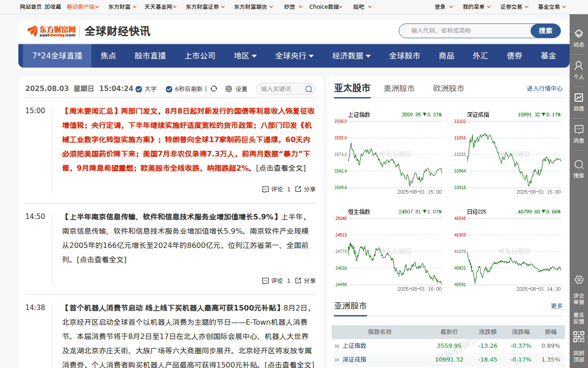Open the 股市直播 navigation tab
588x368 pixels.
pyautogui.click(x=150, y=56)
